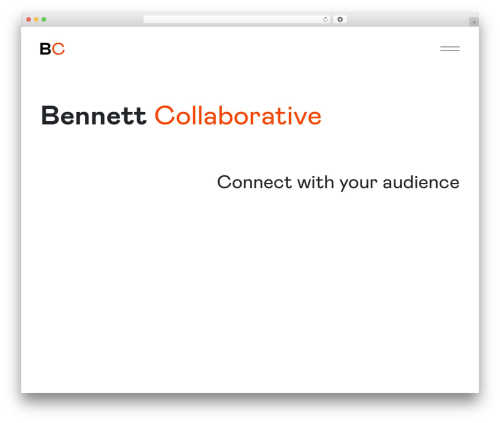
Task: Close the window with the red button
Action: click(29, 20)
